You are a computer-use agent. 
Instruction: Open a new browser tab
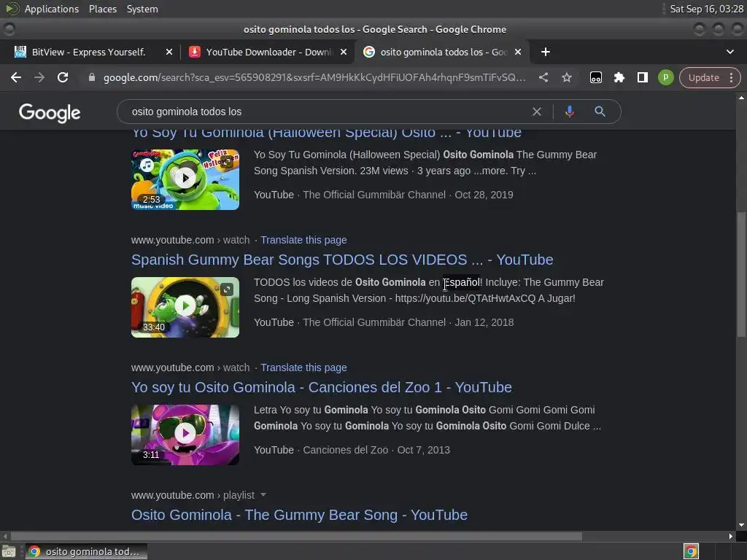pos(546,52)
